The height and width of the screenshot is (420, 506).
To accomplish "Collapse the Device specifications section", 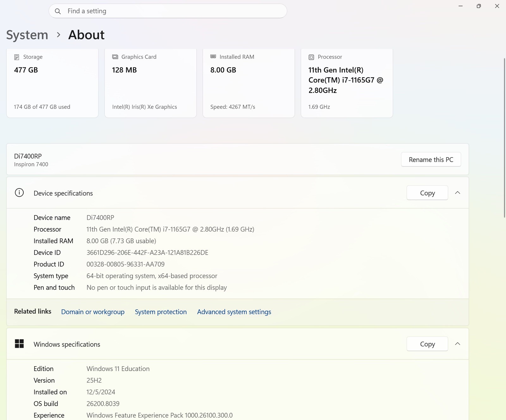I will coord(458,193).
